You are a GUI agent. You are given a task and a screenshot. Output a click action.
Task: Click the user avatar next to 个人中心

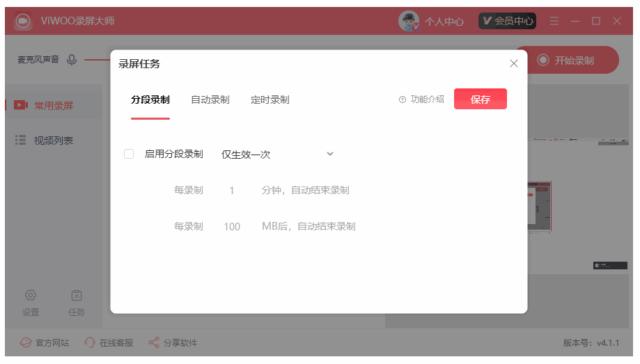(x=409, y=21)
